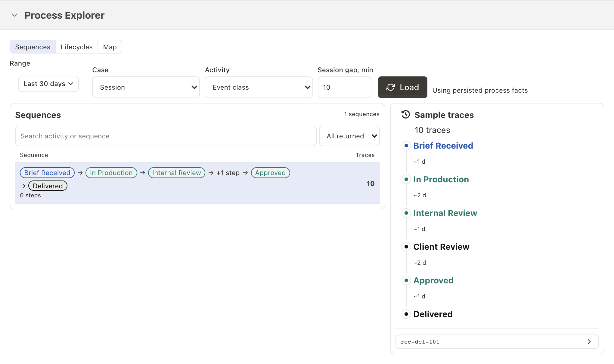Click Brief Received in sample trace

coord(443,146)
